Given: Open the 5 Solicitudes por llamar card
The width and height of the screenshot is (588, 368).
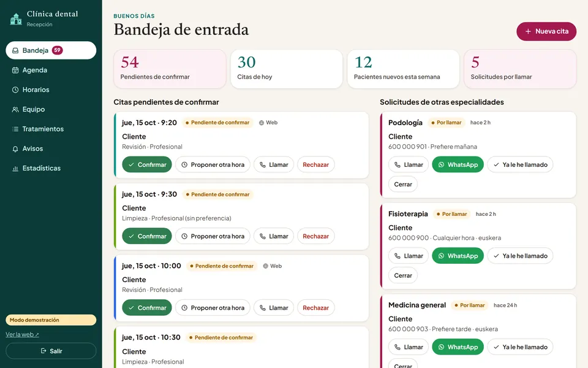Looking at the screenshot, I should point(520,69).
